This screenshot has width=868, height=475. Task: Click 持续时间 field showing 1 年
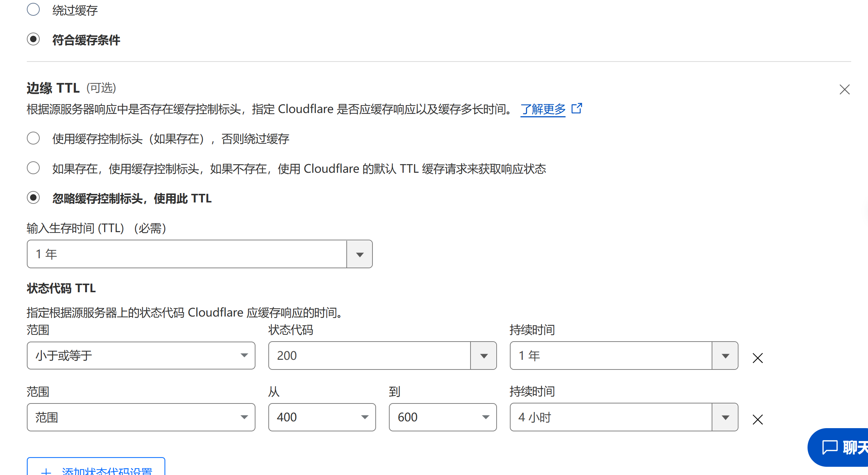(x=611, y=356)
